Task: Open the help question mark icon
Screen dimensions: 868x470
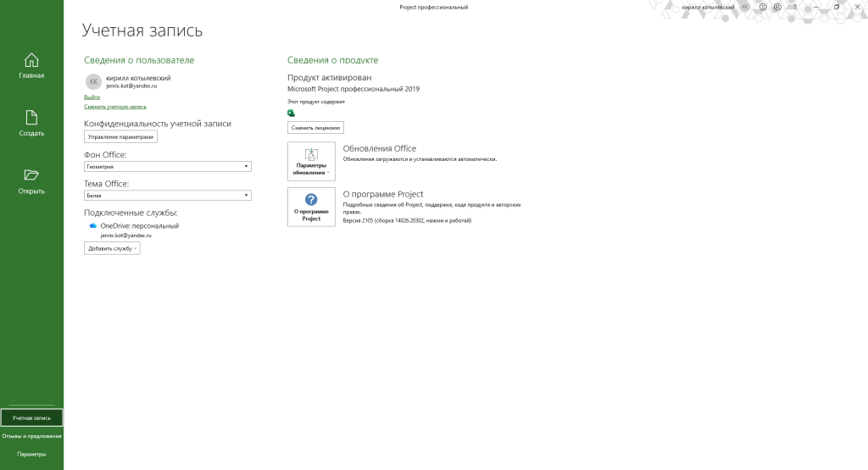Action: click(795, 7)
